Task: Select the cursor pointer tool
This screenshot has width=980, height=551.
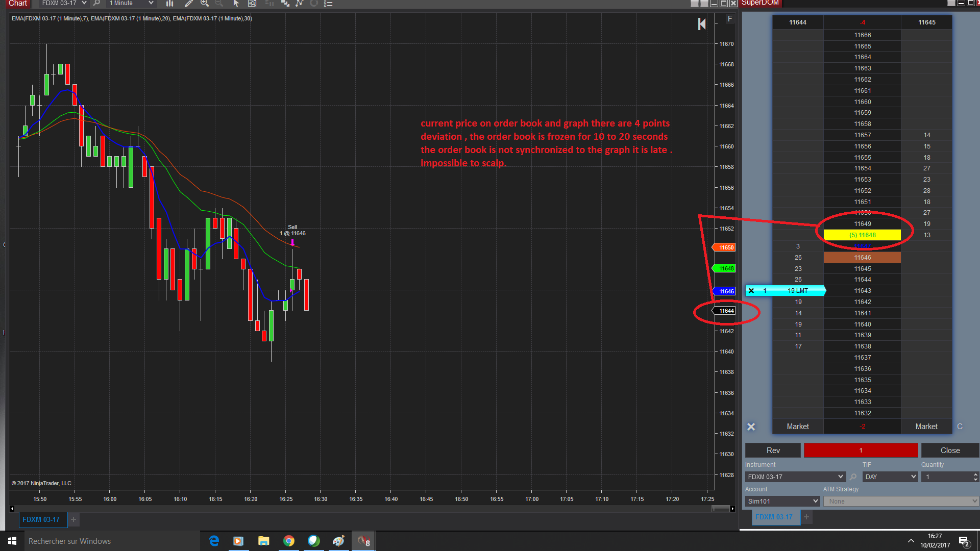Action: (x=236, y=3)
